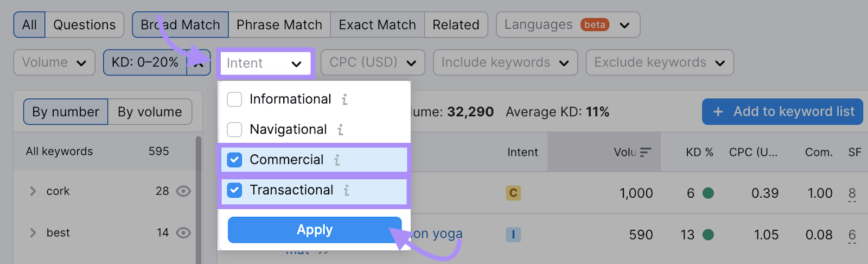Click Add to keyword list button

coord(782,112)
